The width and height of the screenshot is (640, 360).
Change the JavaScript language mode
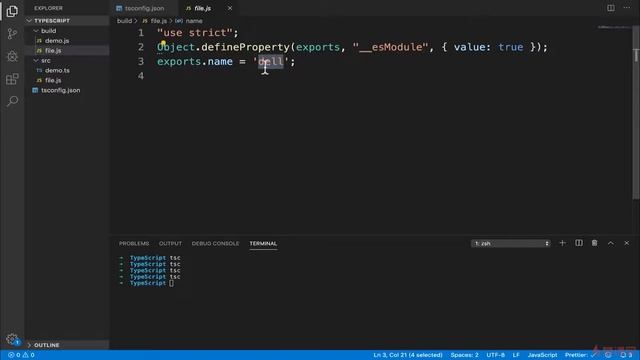[x=542, y=355]
